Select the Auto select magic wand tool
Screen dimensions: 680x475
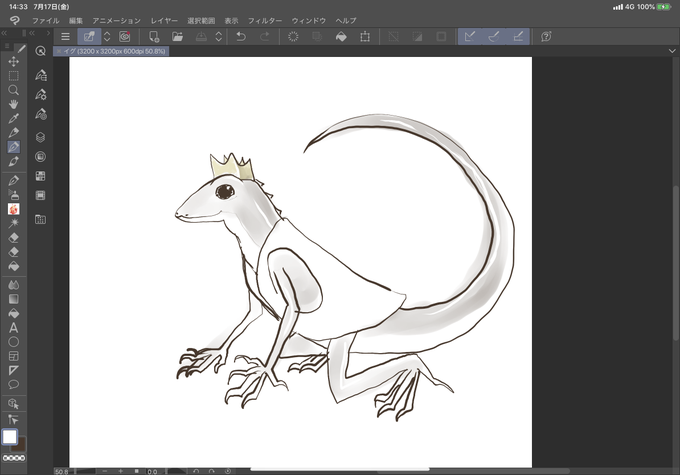pos(13,223)
